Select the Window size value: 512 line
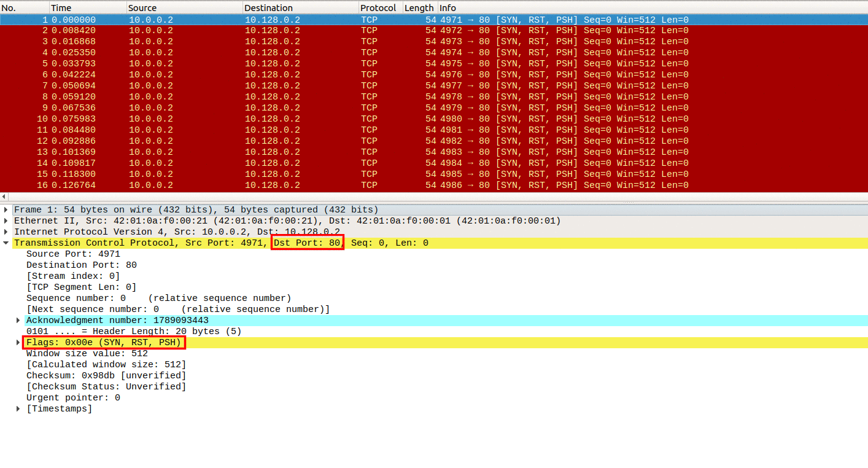868x468 pixels. pos(87,354)
